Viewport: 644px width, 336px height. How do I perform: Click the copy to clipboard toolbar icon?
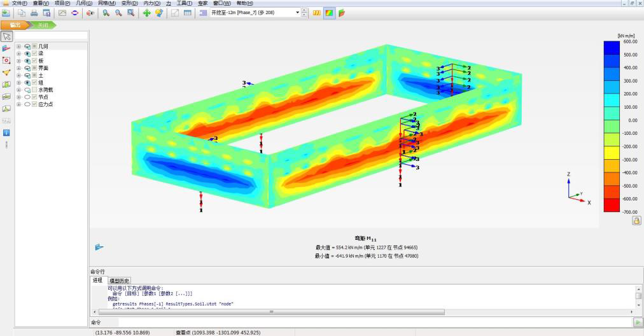point(22,13)
